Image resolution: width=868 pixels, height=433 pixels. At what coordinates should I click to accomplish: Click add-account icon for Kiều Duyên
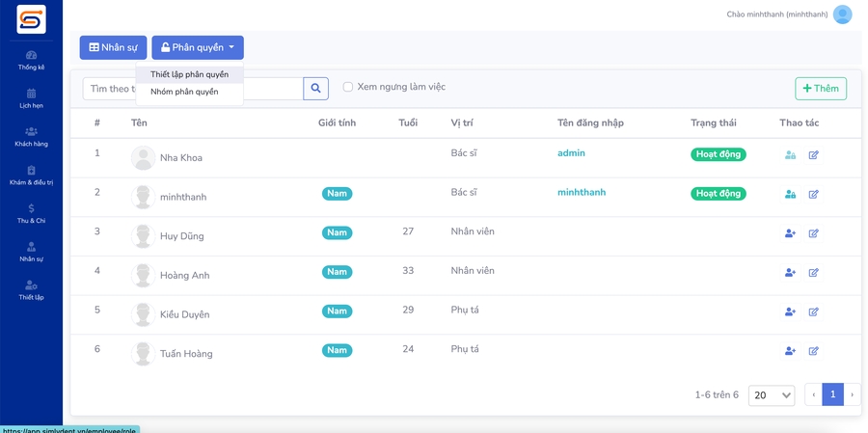pos(790,311)
